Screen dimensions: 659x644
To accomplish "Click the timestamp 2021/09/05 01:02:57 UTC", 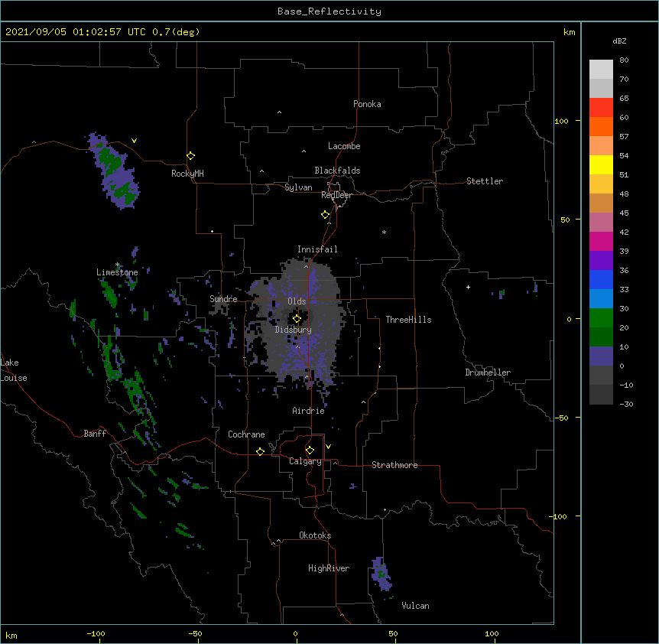I will click(76, 32).
